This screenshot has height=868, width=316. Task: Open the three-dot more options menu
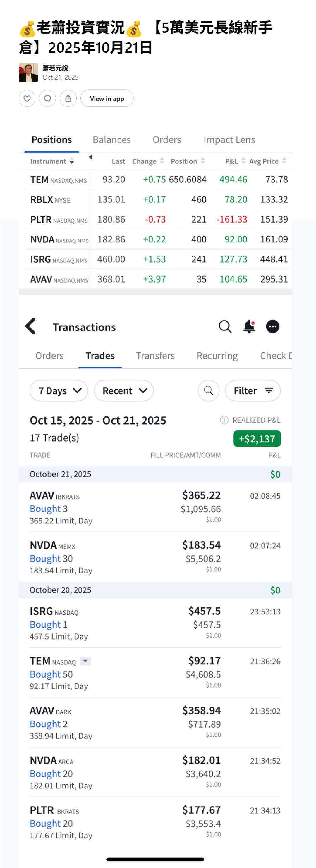pos(272,326)
